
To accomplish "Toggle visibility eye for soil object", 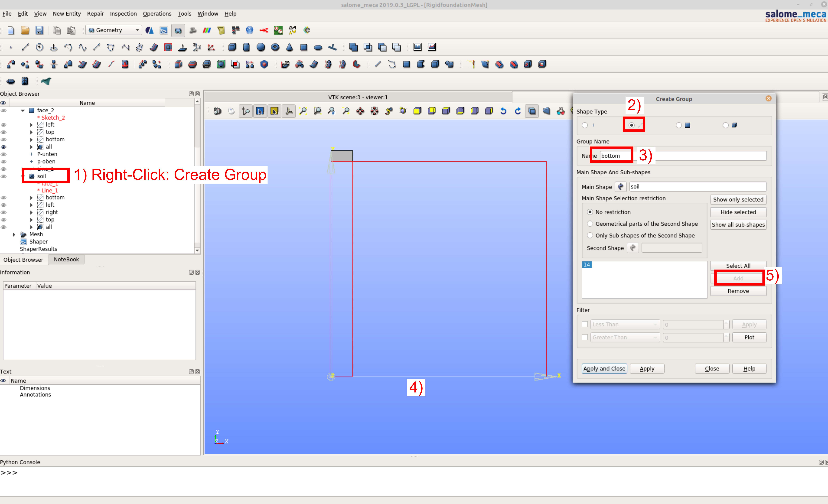I will [4, 176].
